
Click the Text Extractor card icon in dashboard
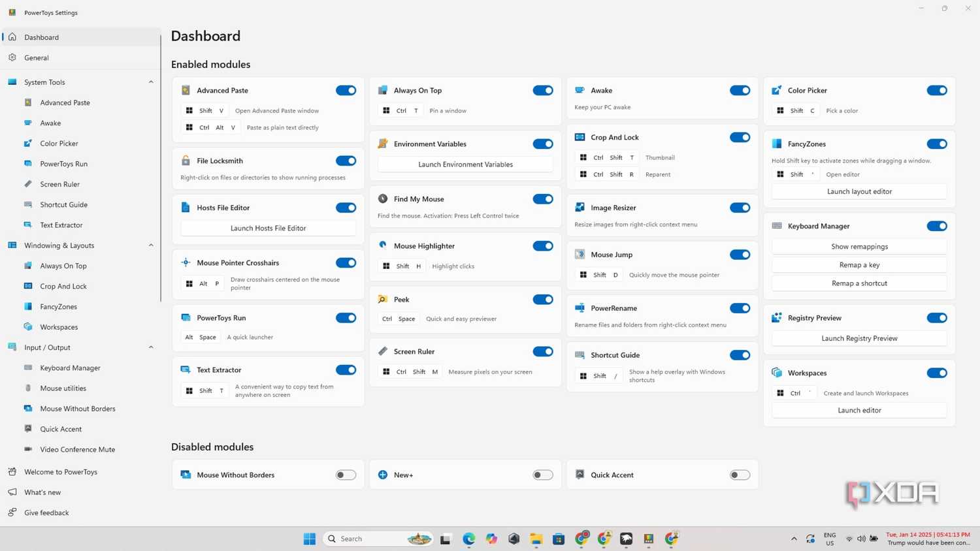point(186,370)
